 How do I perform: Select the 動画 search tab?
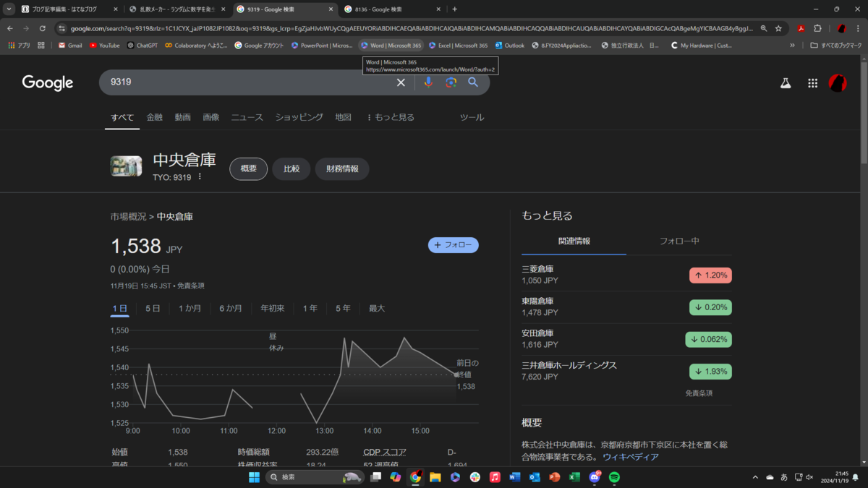click(x=183, y=117)
